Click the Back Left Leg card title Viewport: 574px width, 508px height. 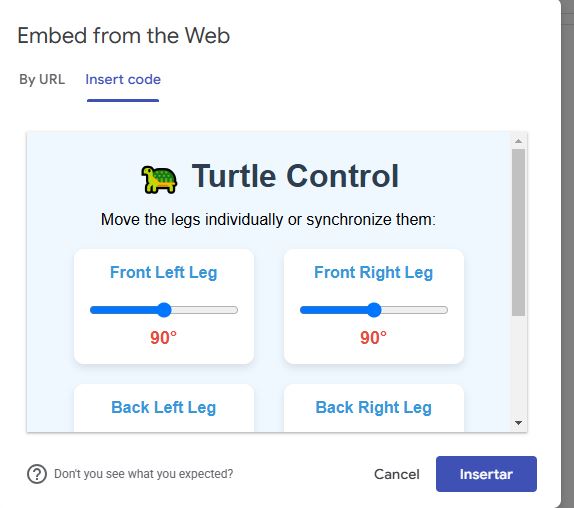[x=164, y=407]
